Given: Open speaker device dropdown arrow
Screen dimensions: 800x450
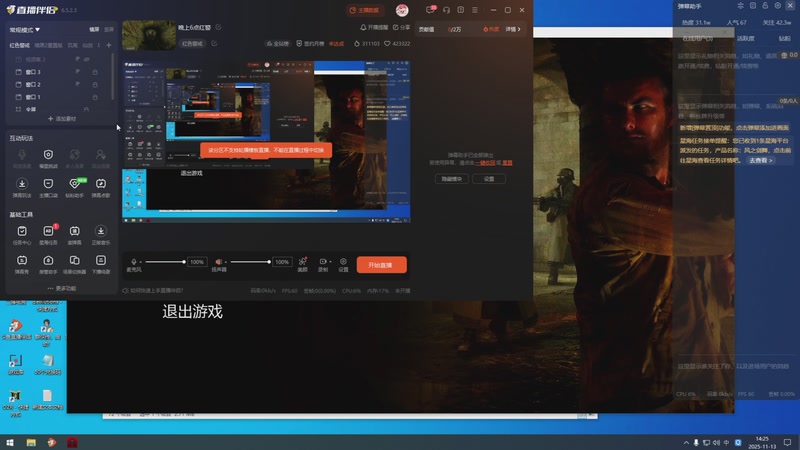Looking at the screenshot, I should (226, 262).
